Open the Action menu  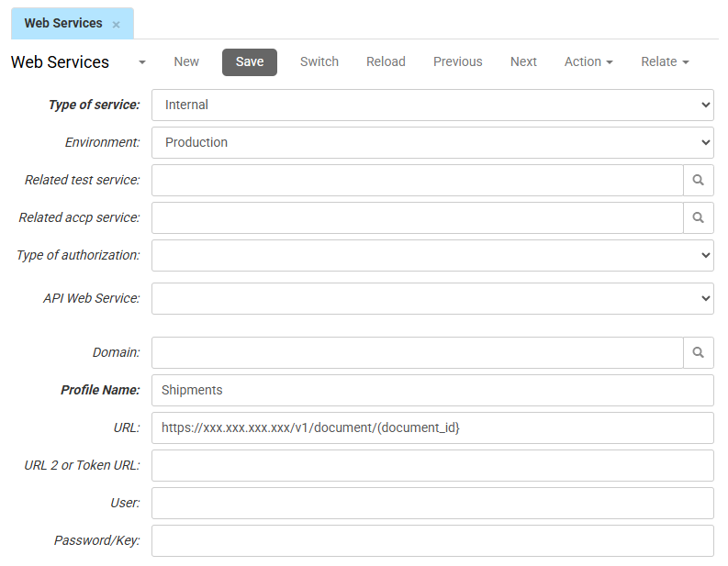[x=588, y=62]
